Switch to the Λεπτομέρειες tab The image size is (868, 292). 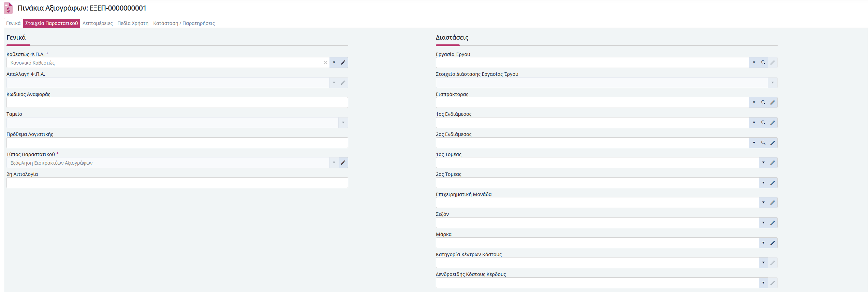pyautogui.click(x=98, y=23)
